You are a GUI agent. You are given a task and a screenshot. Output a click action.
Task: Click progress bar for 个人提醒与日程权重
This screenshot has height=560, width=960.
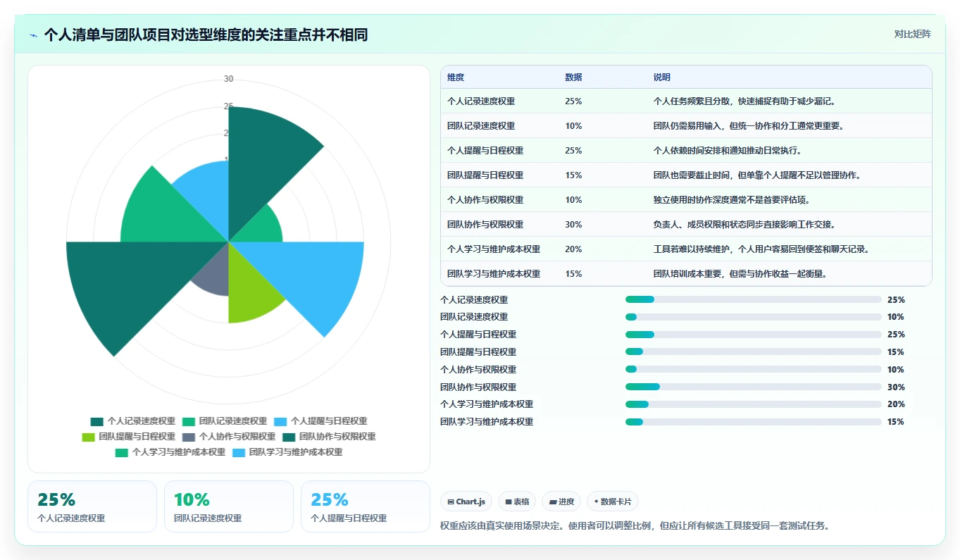tap(753, 335)
